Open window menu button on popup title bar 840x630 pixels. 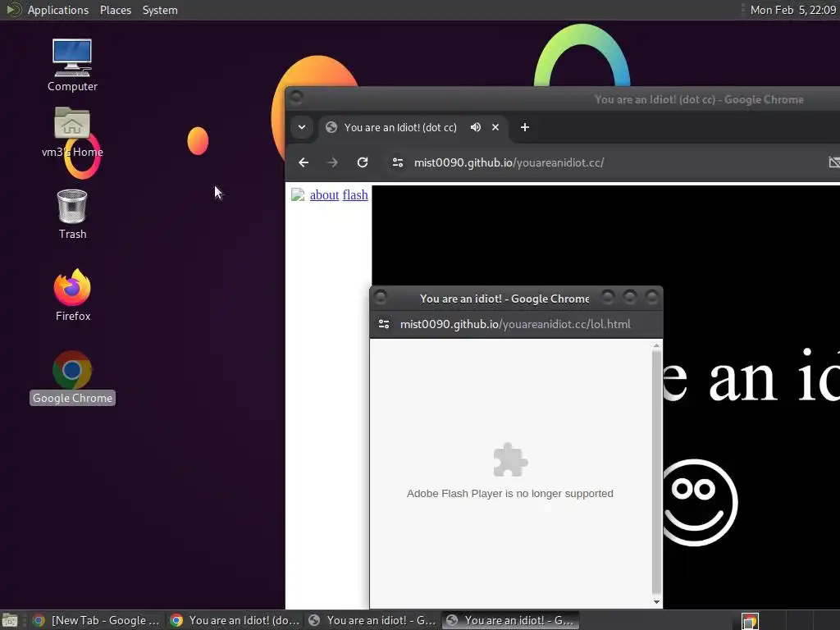381,296
